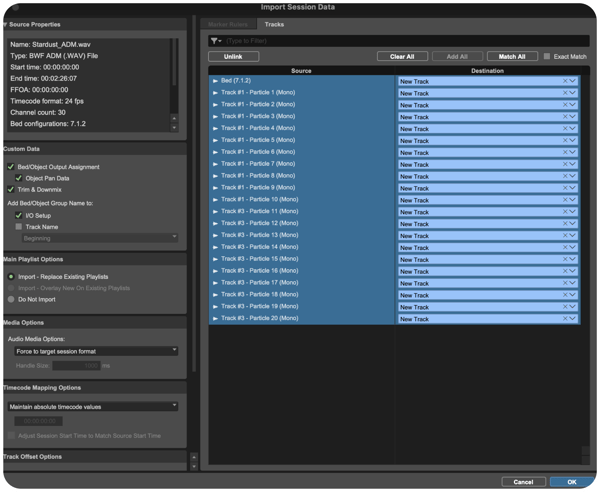Clear destination X for Particle 9 row
600x492 pixels.
[x=565, y=188]
